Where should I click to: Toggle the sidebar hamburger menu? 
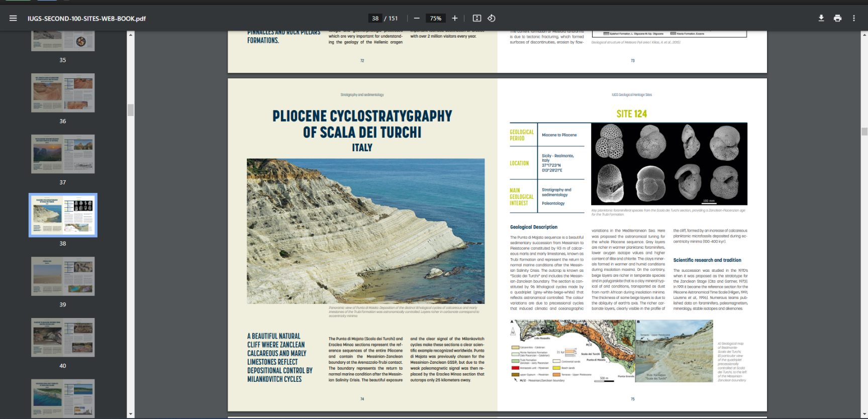pos(13,18)
